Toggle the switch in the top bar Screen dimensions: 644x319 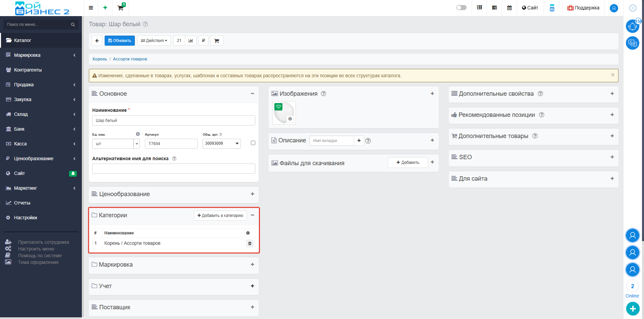(461, 8)
